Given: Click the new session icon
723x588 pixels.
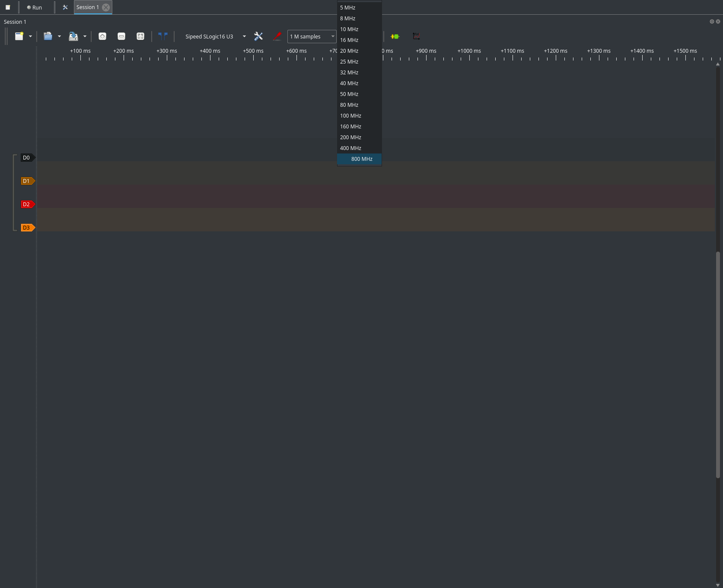Looking at the screenshot, I should pyautogui.click(x=19, y=36).
